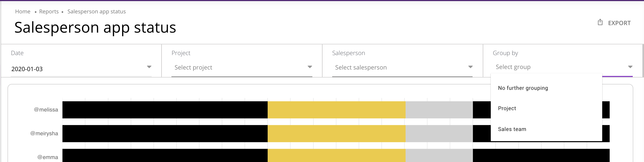Open Reports breadcrumb link
This screenshot has width=644, height=162.
(49, 11)
